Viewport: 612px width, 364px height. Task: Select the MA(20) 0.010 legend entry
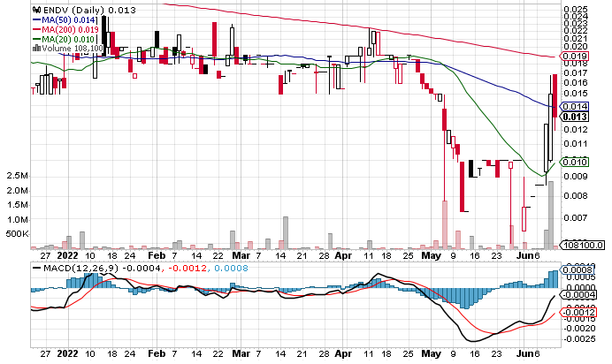click(x=68, y=40)
